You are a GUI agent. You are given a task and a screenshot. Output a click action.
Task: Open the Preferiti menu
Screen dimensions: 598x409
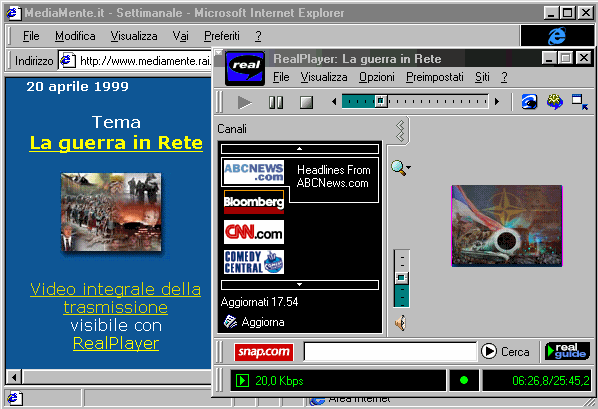pyautogui.click(x=222, y=36)
